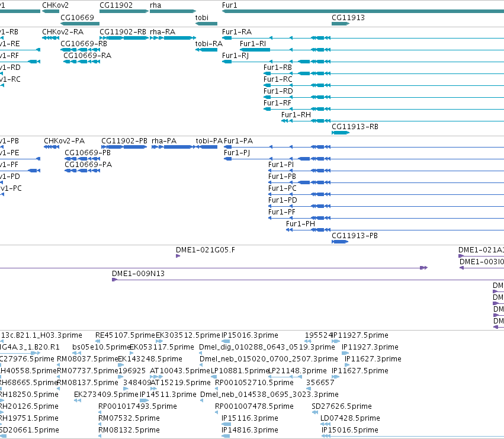504x439 pixels.
Task: Click the CG11902-PB protein label
Action: 124,141
